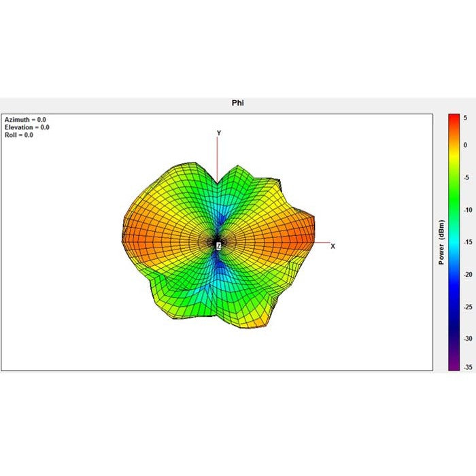Click the -35 tick label on colorbar
This screenshot has height=476, width=476.
point(467,367)
